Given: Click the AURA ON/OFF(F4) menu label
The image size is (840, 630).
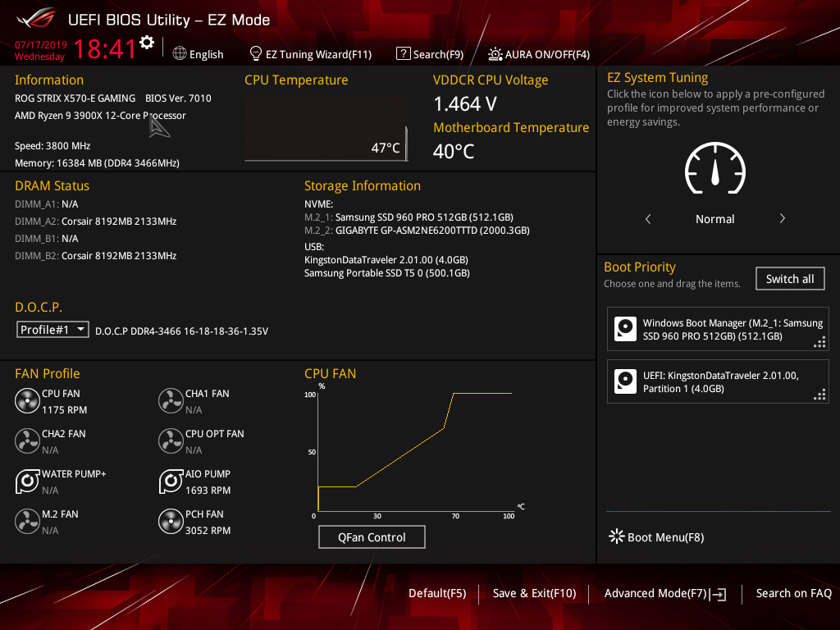Looking at the screenshot, I should pyautogui.click(x=547, y=54).
